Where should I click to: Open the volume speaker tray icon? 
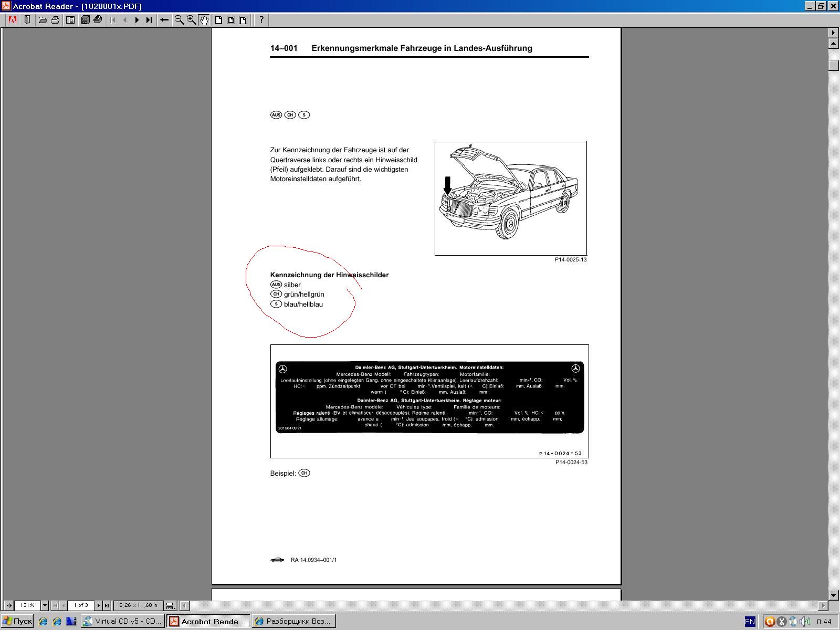coord(805,622)
